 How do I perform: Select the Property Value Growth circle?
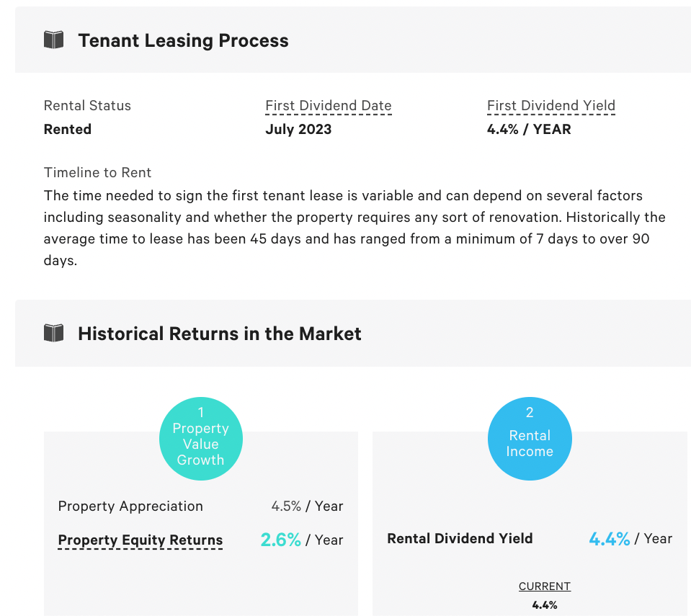[201, 439]
